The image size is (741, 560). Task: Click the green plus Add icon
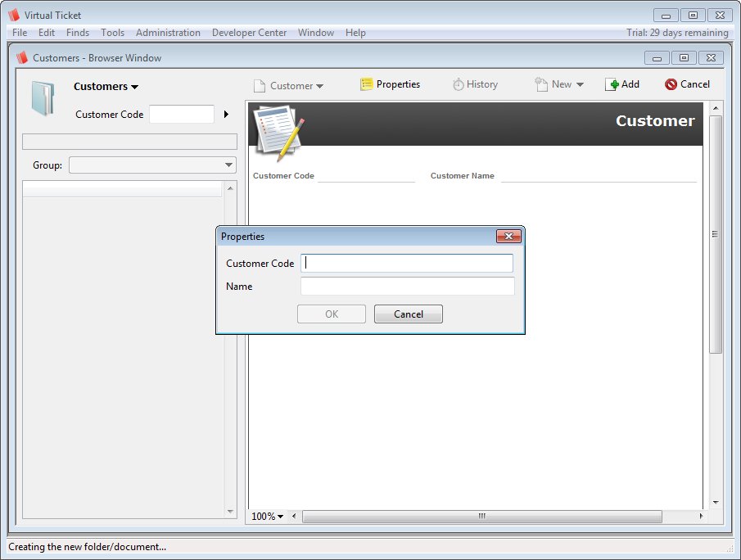(x=612, y=84)
